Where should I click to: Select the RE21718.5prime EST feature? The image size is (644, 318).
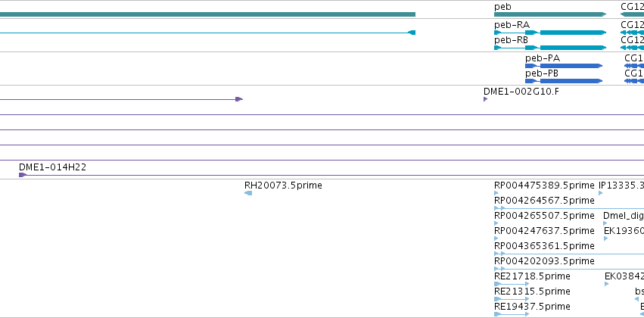pyautogui.click(x=512, y=284)
